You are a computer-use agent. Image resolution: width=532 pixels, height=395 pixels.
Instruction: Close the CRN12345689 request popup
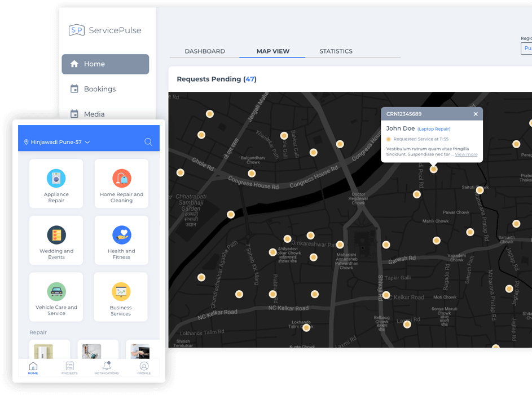(476, 114)
